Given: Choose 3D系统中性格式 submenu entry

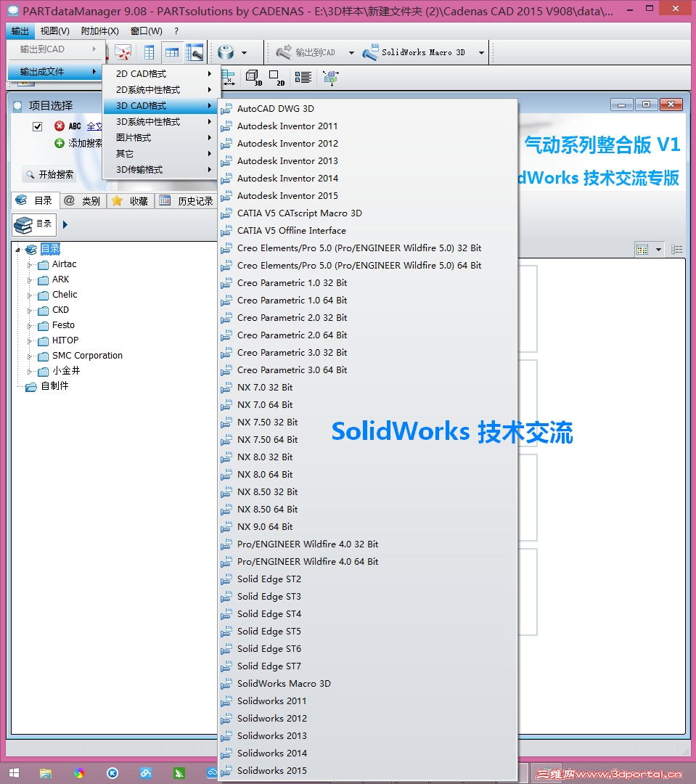Looking at the screenshot, I should pyautogui.click(x=160, y=122).
